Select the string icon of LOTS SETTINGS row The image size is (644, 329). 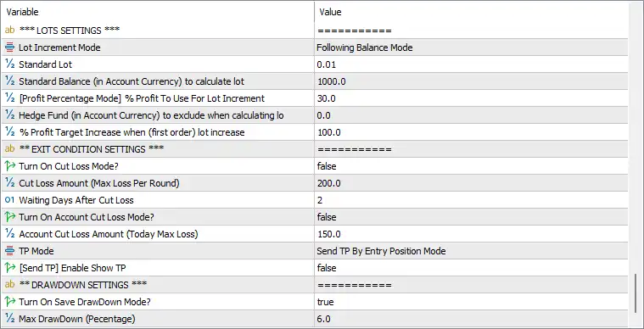9,31
